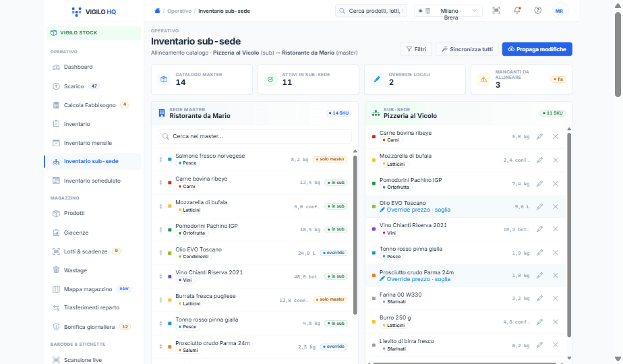Screen dimensions: 623x364
Task: Remove Vino Chianti Riserva 2021 from sub-sede
Action: click(x=556, y=229)
